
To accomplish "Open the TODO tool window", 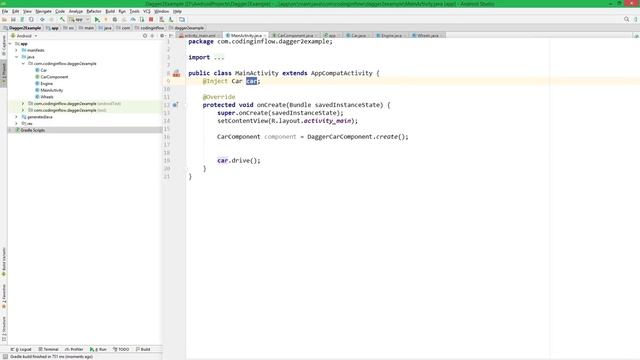I will tap(121, 349).
